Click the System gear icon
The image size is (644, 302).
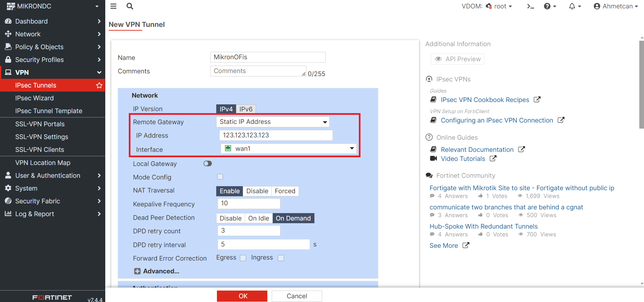(x=8, y=188)
